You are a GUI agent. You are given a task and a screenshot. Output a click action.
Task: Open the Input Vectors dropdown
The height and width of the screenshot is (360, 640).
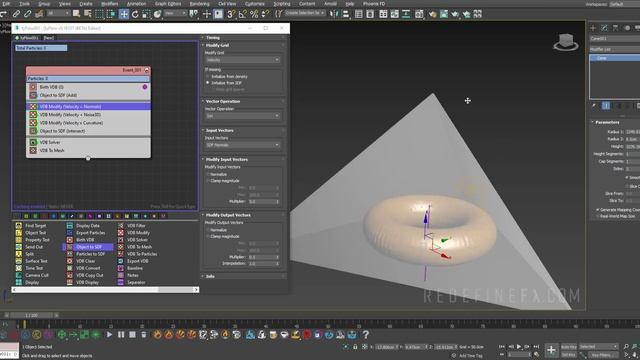pos(242,145)
